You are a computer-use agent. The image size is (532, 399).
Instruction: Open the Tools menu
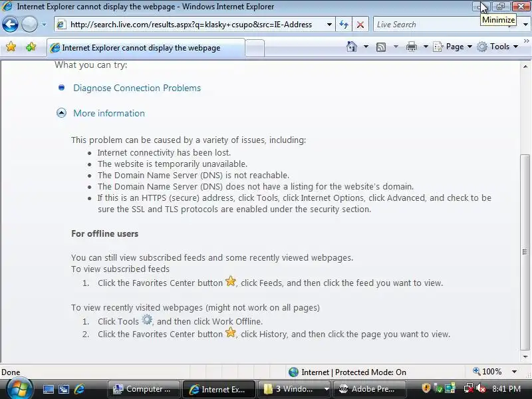pyautogui.click(x=497, y=47)
